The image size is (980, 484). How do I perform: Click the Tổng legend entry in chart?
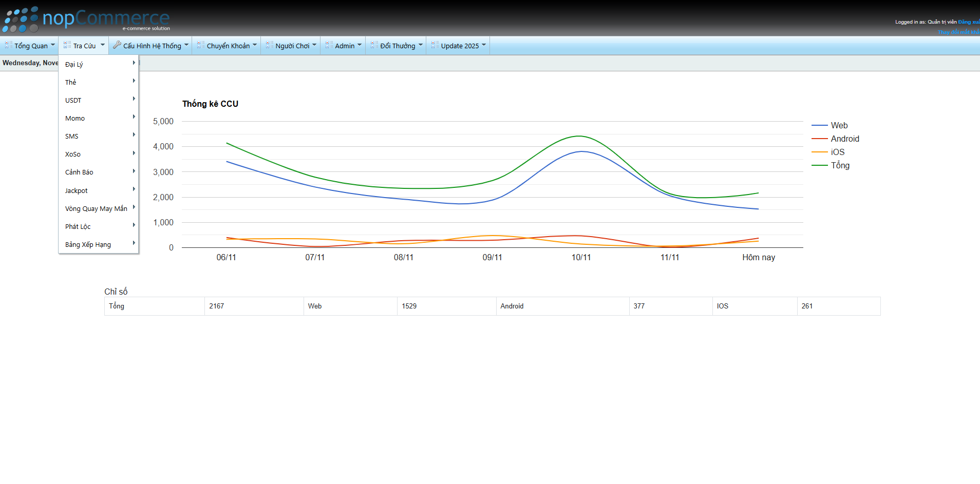tap(840, 165)
